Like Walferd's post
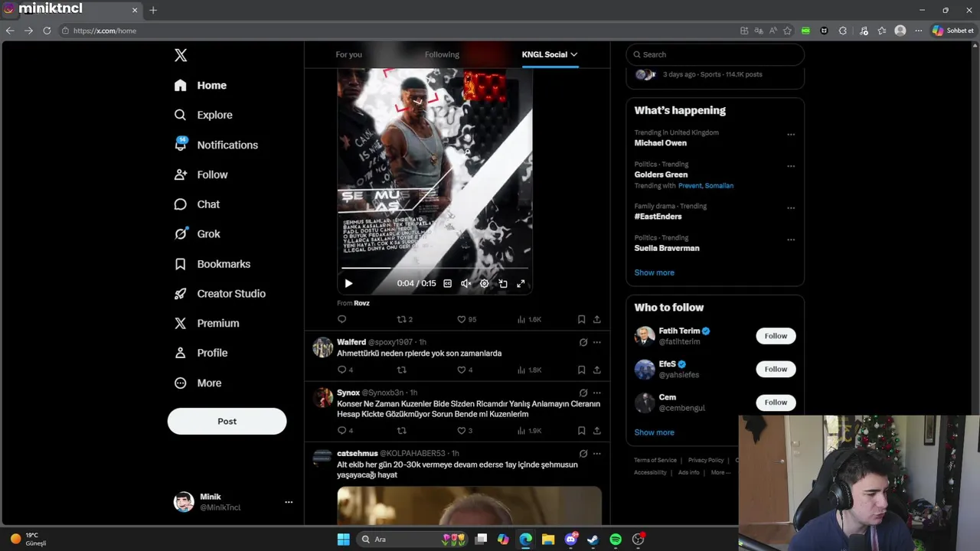Screen dimensions: 980x551 465,370
